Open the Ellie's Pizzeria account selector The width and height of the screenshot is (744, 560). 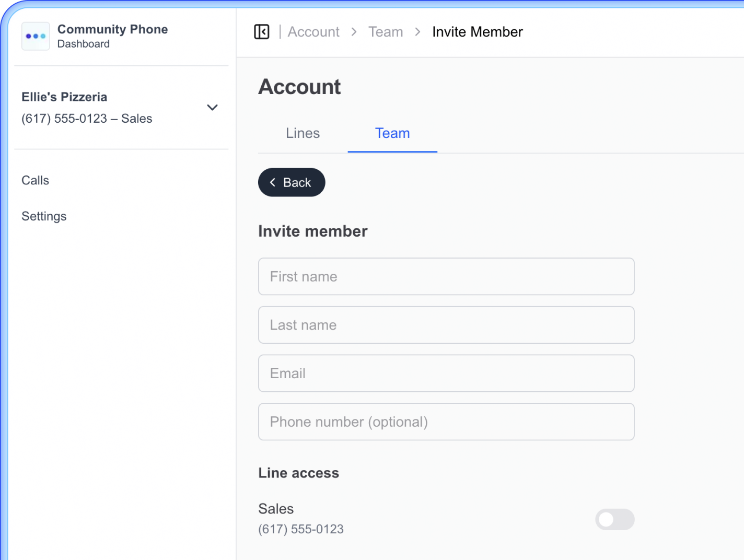(x=64, y=97)
